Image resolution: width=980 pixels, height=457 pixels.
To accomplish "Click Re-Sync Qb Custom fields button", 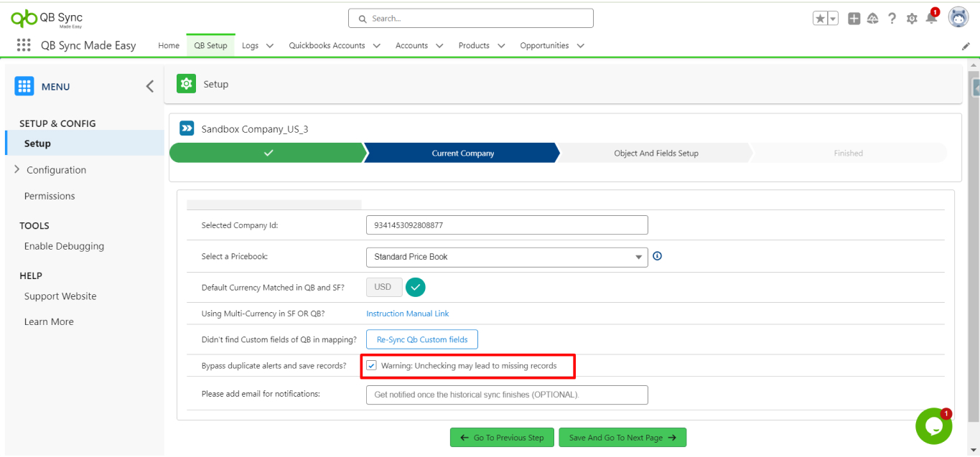I will tap(422, 339).
